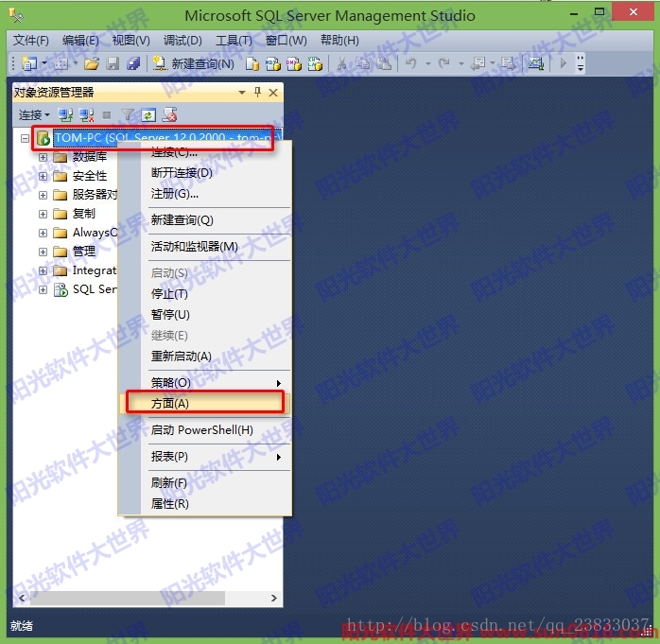Click the Start Debugging play icon
The image size is (660, 644).
pos(564,63)
